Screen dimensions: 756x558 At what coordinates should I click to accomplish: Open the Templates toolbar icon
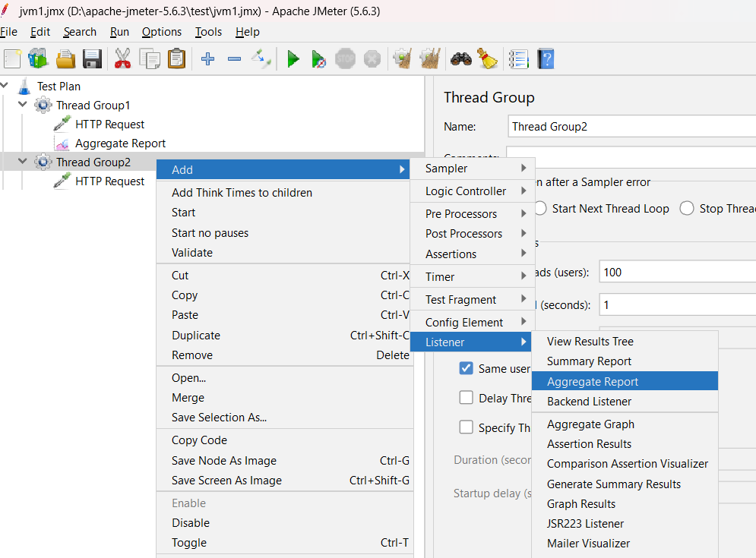coord(38,59)
